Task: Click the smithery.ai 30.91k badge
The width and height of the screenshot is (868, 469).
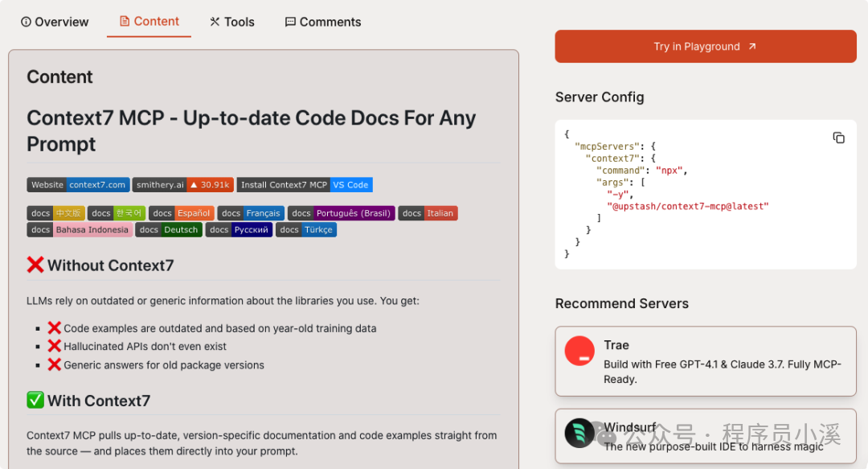Action: [182, 185]
